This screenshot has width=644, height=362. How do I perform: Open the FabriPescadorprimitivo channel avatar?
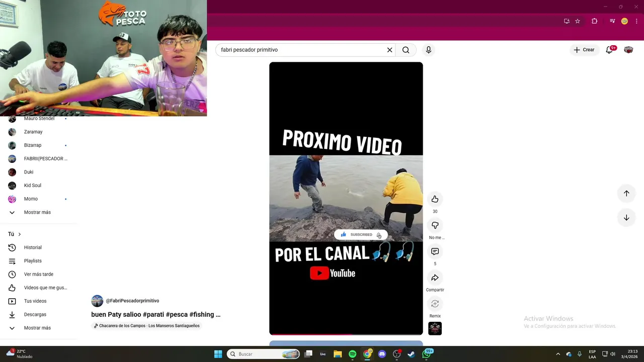coord(97,301)
